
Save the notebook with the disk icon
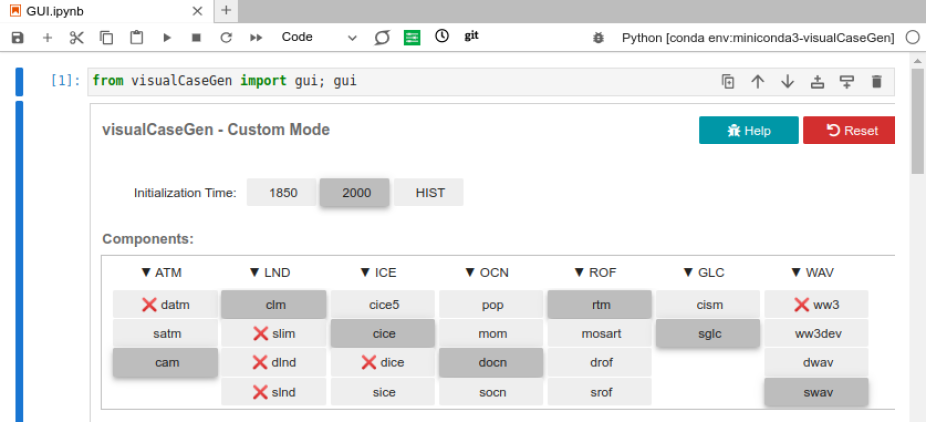(x=17, y=37)
